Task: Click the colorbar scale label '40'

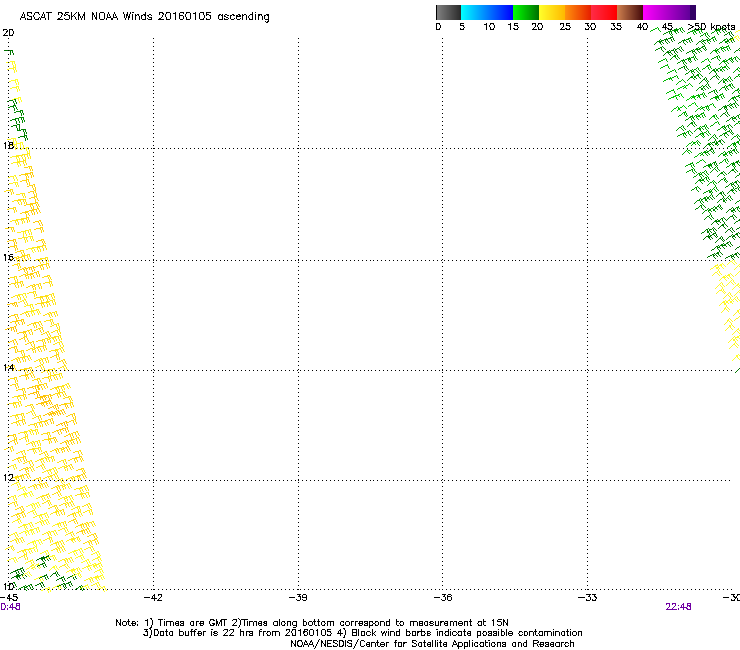Action: [x=642, y=27]
